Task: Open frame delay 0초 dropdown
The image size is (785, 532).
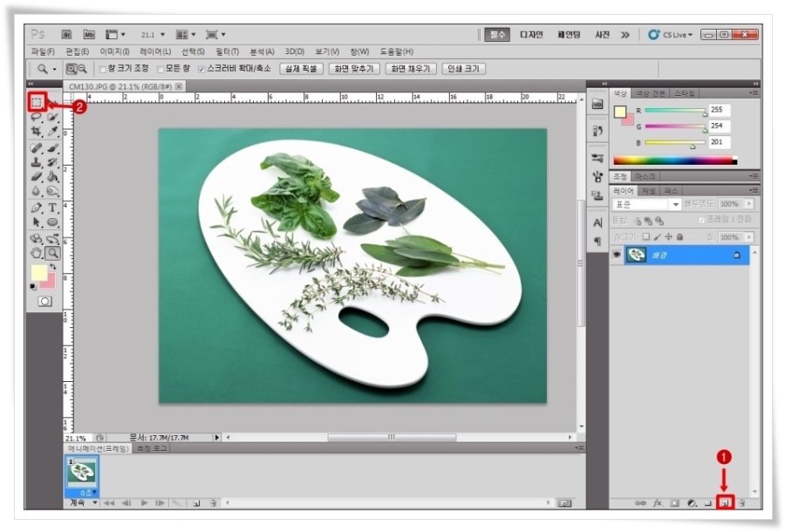Action: pos(88,493)
